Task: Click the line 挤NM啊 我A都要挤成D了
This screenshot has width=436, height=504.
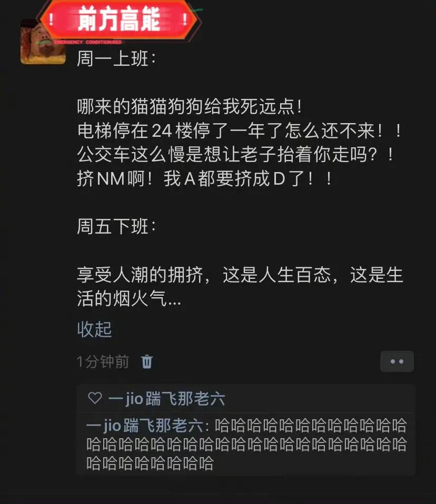Action: 205,179
